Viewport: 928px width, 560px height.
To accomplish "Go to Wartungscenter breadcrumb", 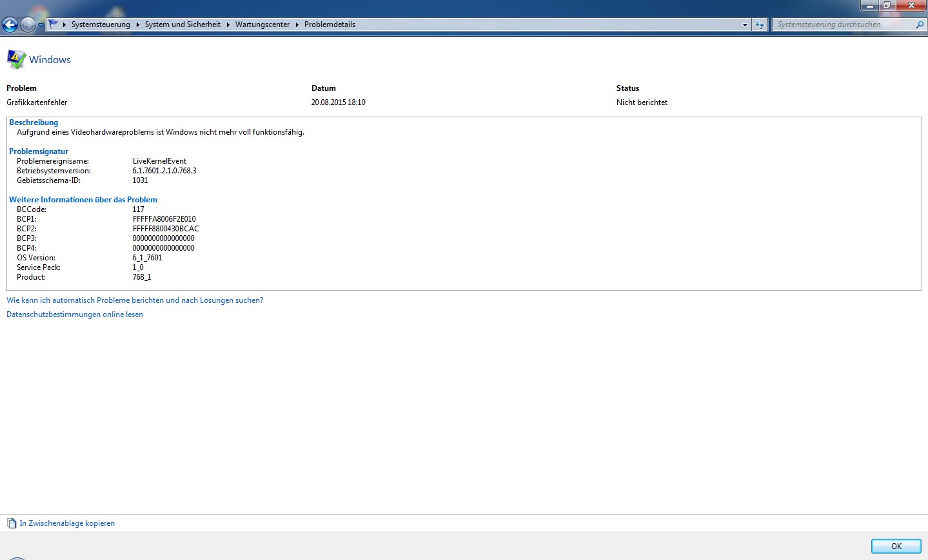I will click(x=262, y=24).
